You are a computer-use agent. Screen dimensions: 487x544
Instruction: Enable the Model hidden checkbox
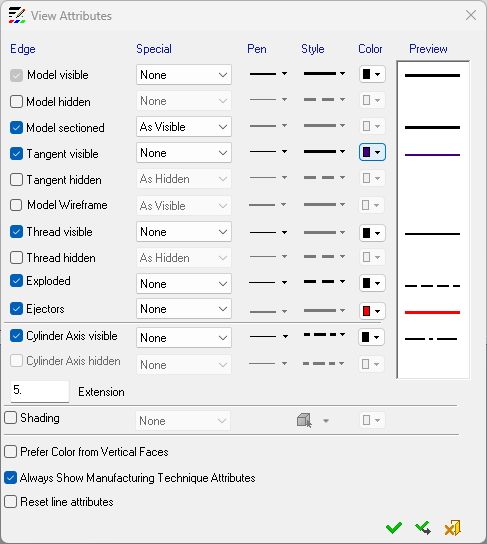pyautogui.click(x=16, y=102)
